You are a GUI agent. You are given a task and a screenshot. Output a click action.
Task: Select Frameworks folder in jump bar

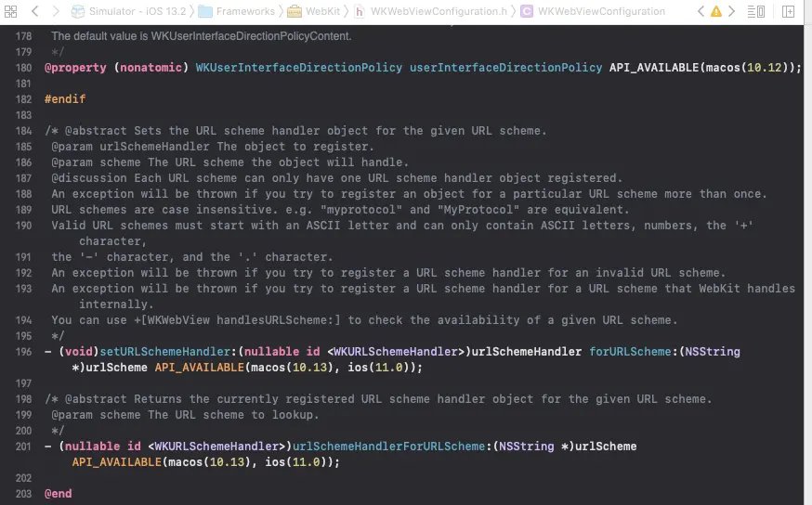pos(245,11)
